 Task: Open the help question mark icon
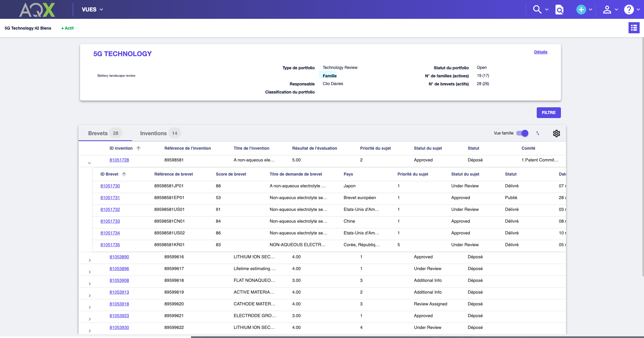click(629, 9)
